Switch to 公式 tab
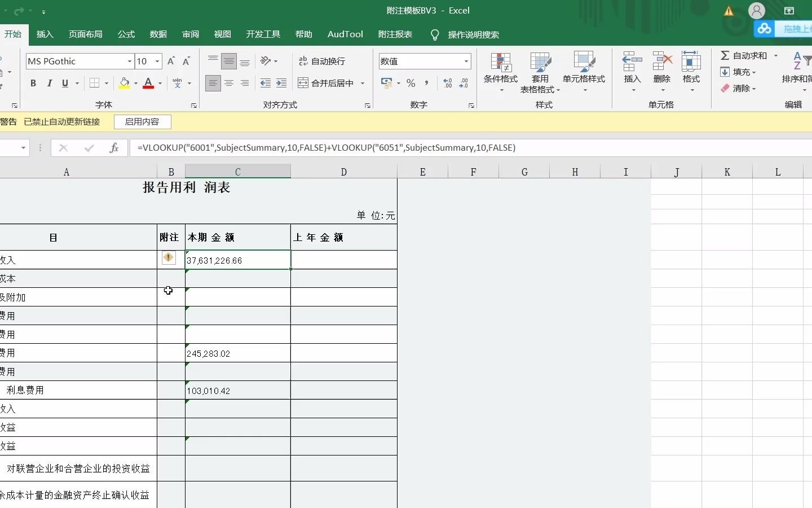Viewport: 812px width, 508px height. (x=126, y=34)
